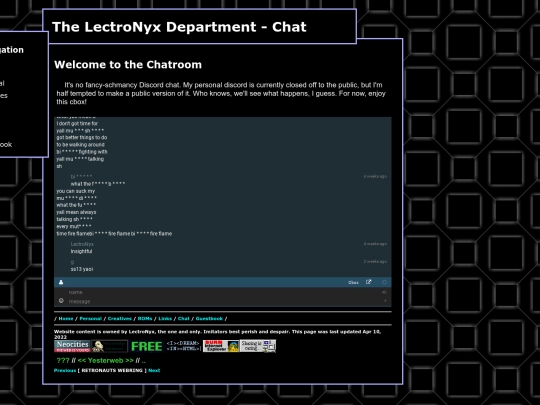Open the Personal footer link
Viewport: 540px width, 405px height.
(x=91, y=319)
